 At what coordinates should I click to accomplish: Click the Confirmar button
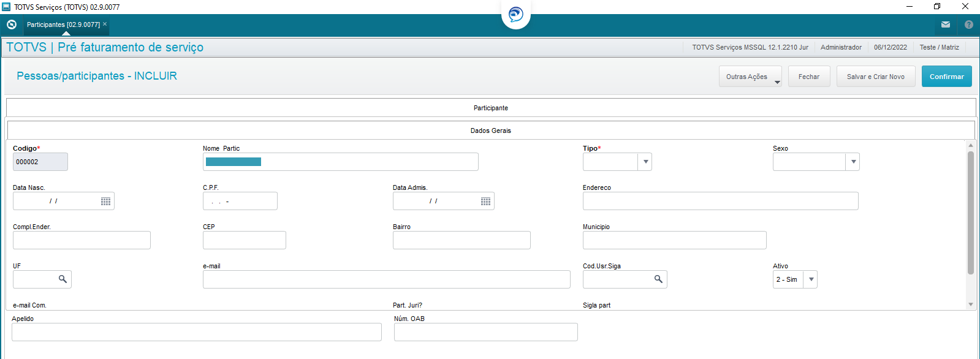click(947, 77)
